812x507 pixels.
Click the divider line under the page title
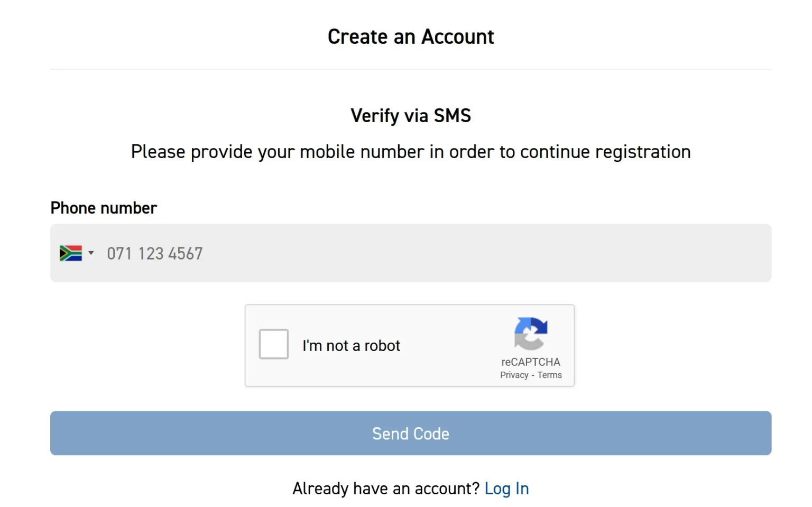click(411, 69)
